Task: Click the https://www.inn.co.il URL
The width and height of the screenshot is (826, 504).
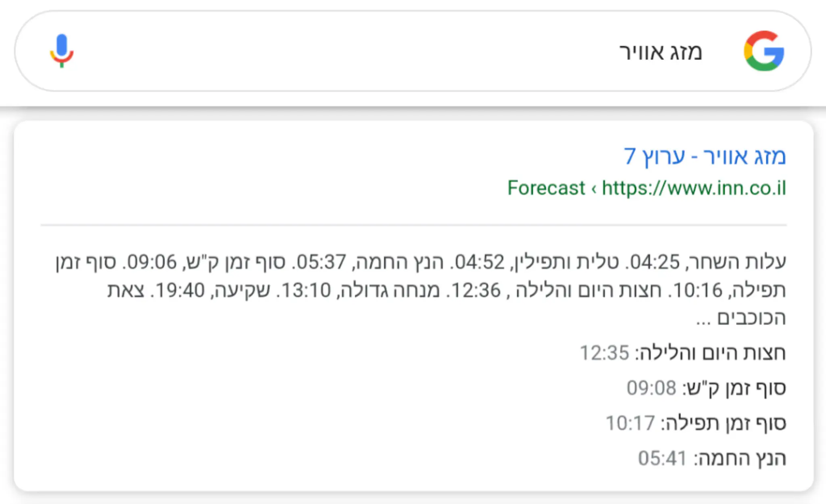Action: point(694,188)
